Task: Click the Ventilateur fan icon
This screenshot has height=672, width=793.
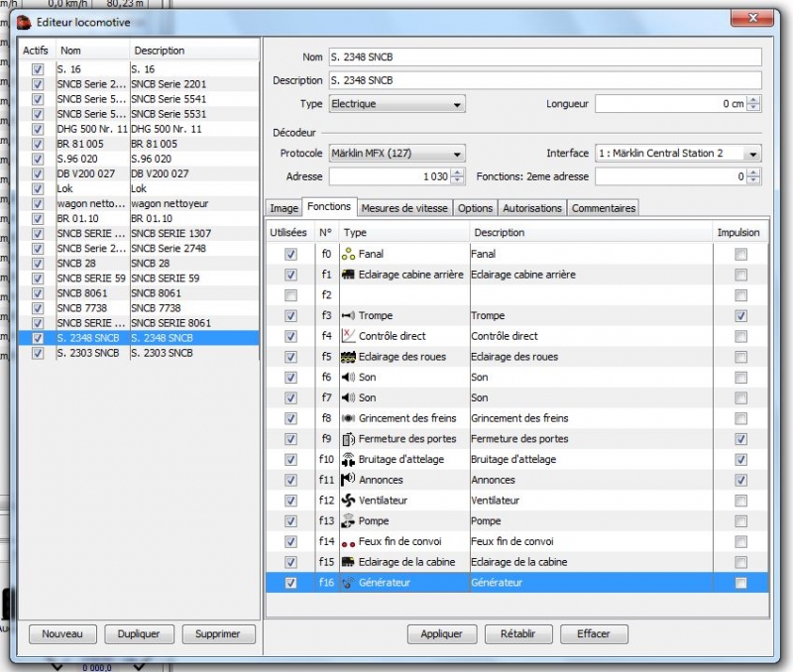Action: pyautogui.click(x=348, y=501)
